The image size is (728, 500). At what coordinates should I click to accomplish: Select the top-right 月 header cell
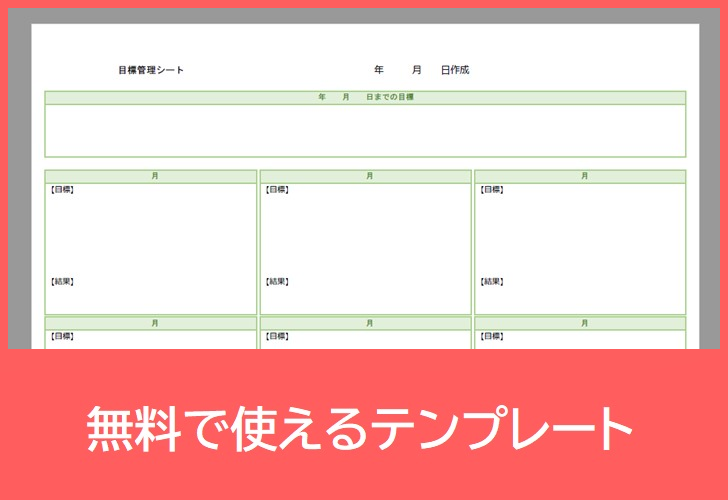click(x=580, y=176)
